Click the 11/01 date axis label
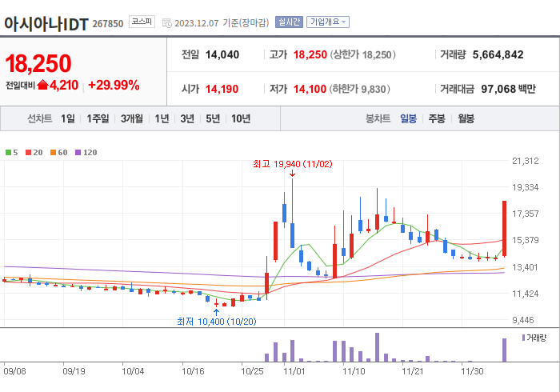The image size is (560, 392). tap(294, 371)
